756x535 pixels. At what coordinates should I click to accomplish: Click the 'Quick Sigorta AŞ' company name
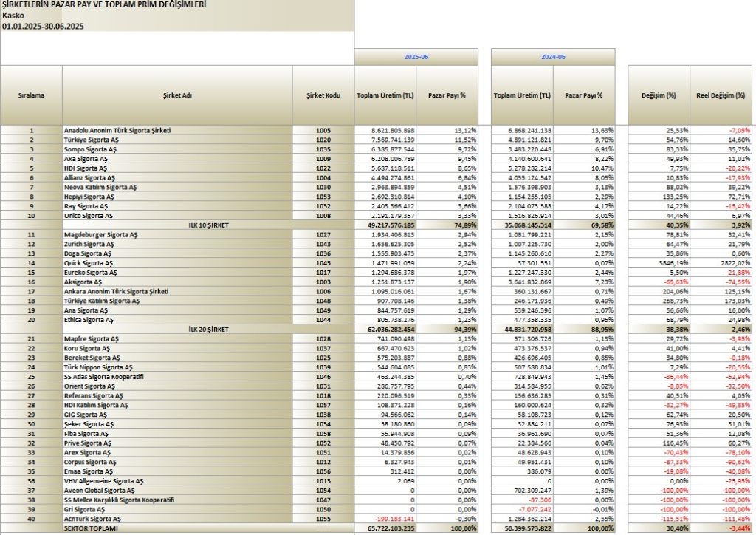tap(89, 263)
